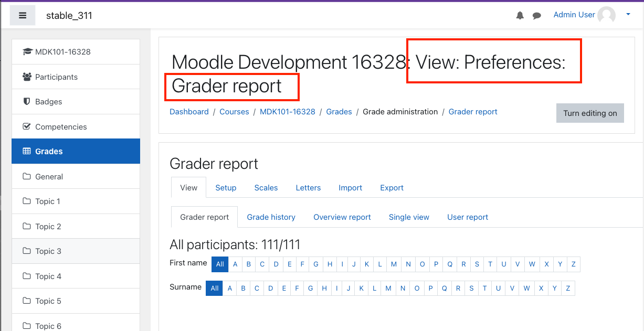
Task: Click the Badges shield icon
Action: point(27,101)
